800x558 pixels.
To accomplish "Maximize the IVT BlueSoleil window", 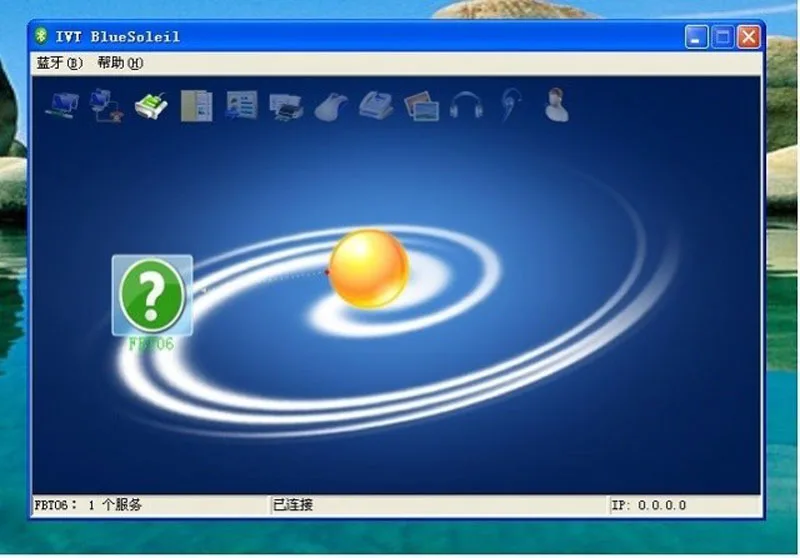I will coord(722,37).
